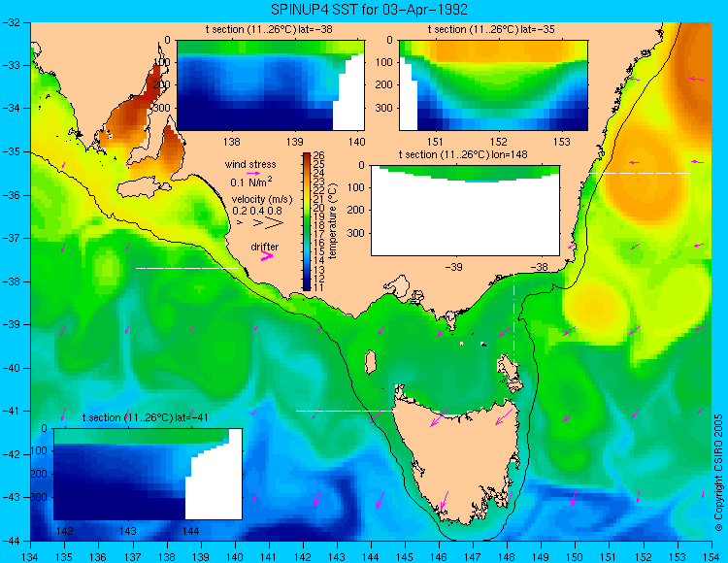Click the '0.2 0.4 0.8' velocity scale values
Viewport: 728px width, 563px height.
257,211
